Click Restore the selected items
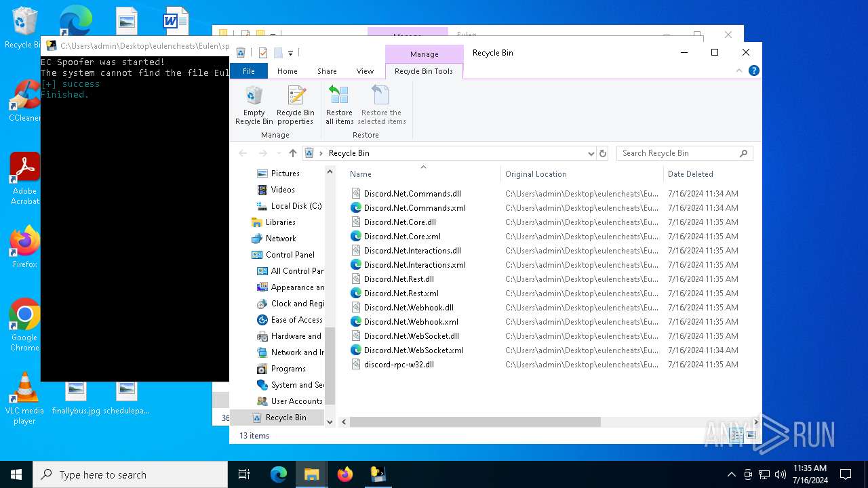The image size is (868, 488). click(x=382, y=105)
